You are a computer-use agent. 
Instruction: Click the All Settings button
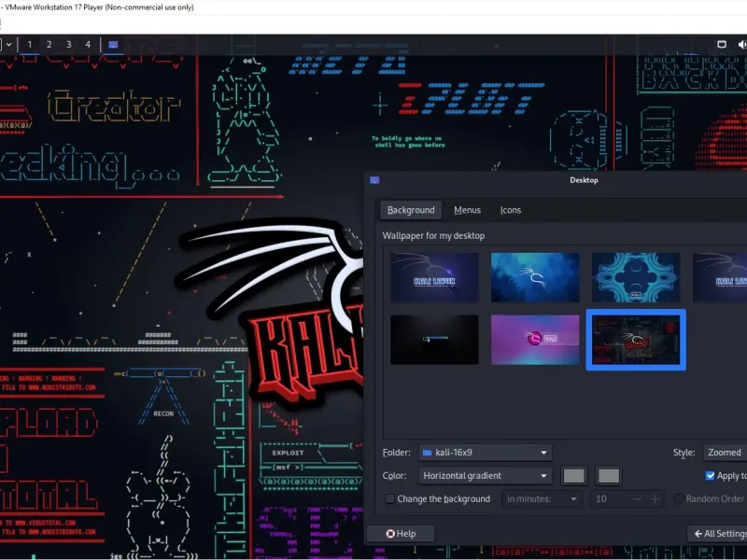coord(717,534)
